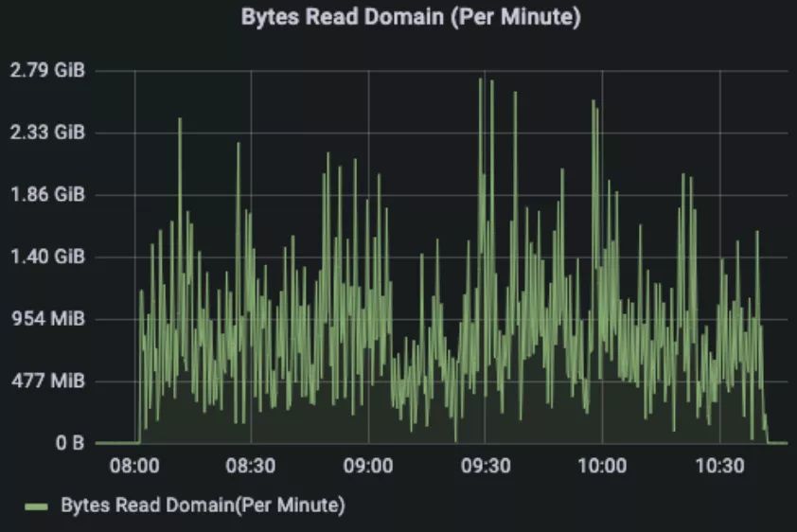The height and width of the screenshot is (532, 797).
Task: Click the 1.40 GiB y-axis label
Action: click(47, 257)
